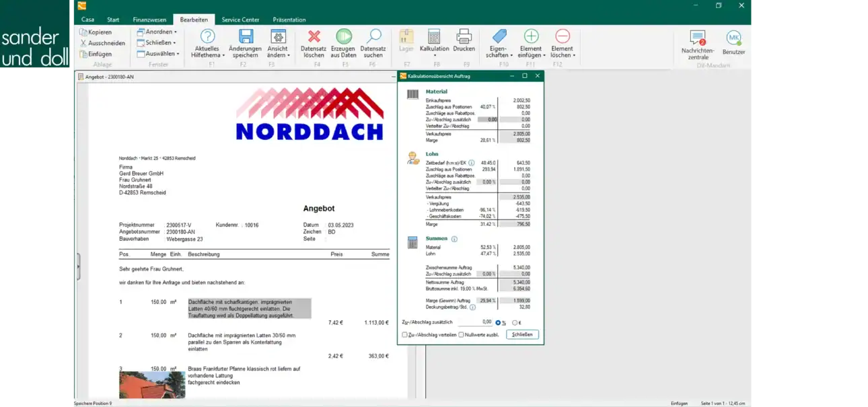Click the Zu-/Abschlag zusätzlich value field at bottom

[x=475, y=322]
